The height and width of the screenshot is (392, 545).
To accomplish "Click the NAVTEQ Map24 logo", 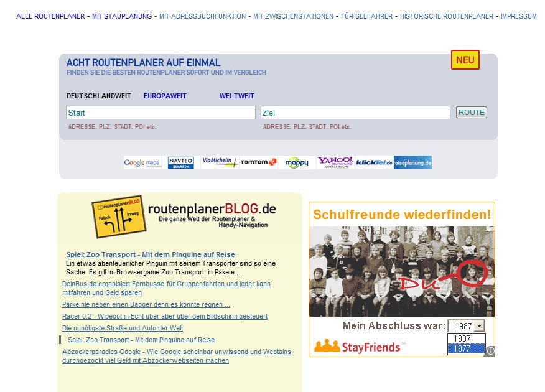I will click(181, 162).
